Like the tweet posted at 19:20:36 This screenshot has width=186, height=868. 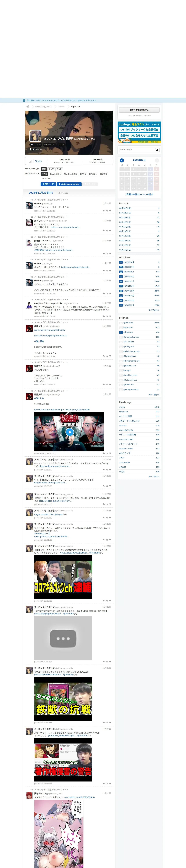click(110, 486)
